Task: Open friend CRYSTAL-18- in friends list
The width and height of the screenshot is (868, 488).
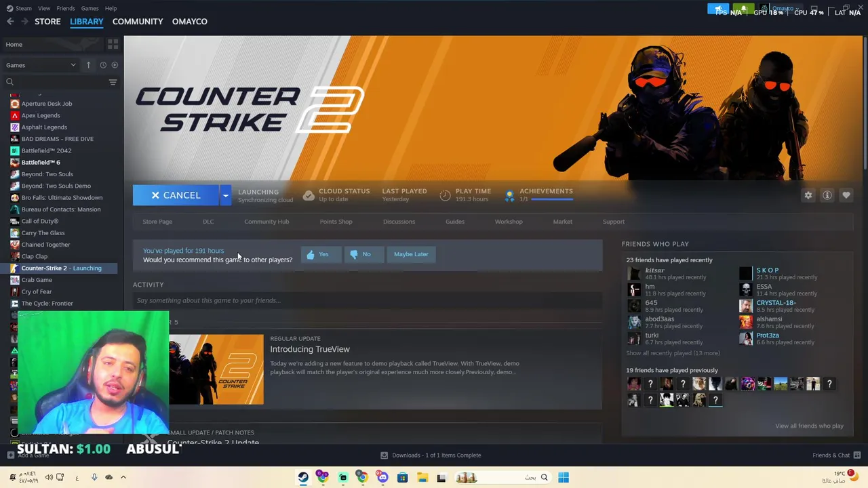Action: pyautogui.click(x=776, y=303)
